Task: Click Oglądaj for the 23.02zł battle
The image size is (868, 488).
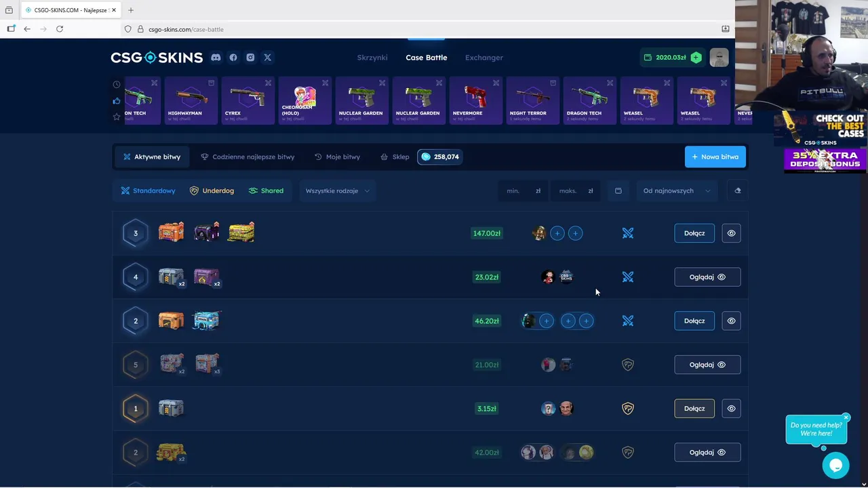Action: (x=707, y=277)
